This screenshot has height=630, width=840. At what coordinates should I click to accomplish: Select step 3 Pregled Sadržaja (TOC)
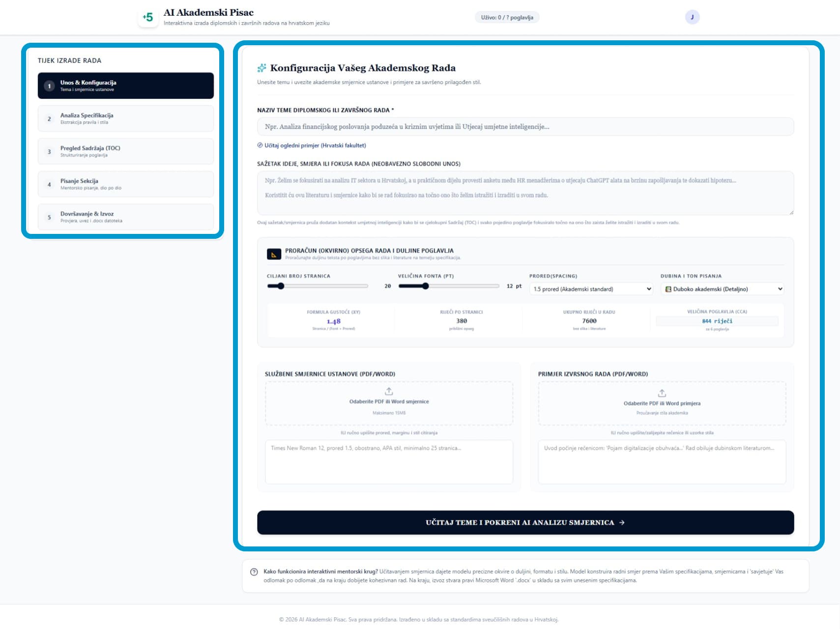pos(126,151)
